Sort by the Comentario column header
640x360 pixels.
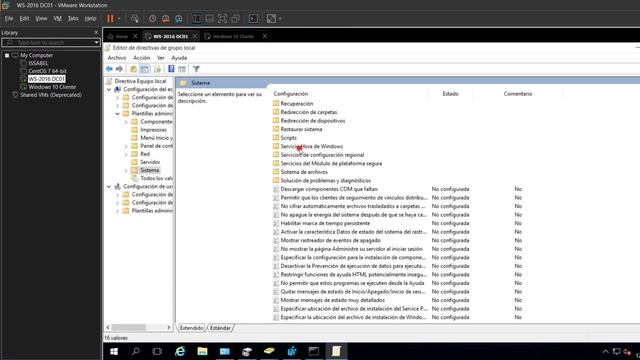click(x=518, y=93)
